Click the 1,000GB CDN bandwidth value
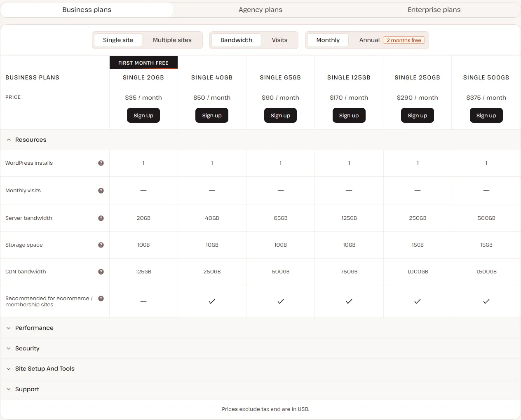The image size is (521, 420). (x=418, y=272)
